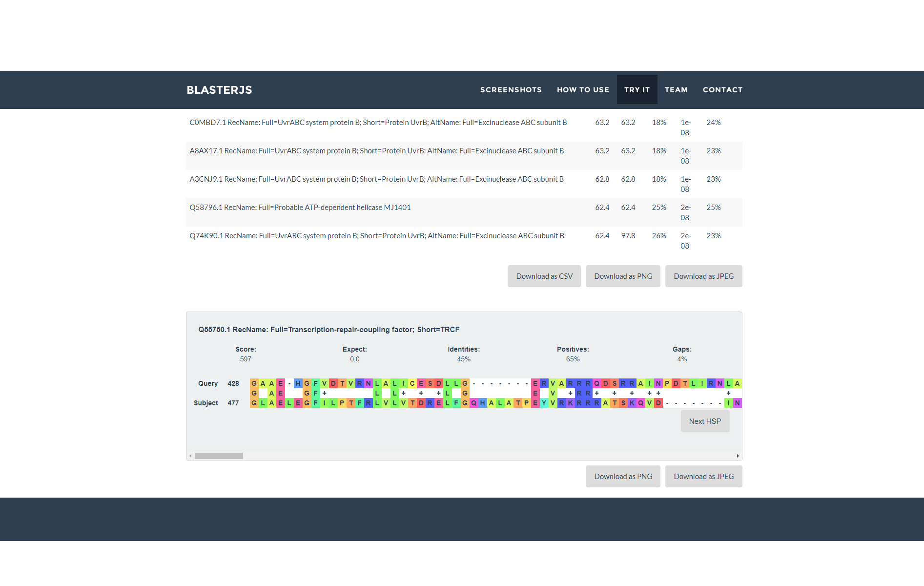Open the Team nav link
The height and width of the screenshot is (586, 924).
point(676,90)
